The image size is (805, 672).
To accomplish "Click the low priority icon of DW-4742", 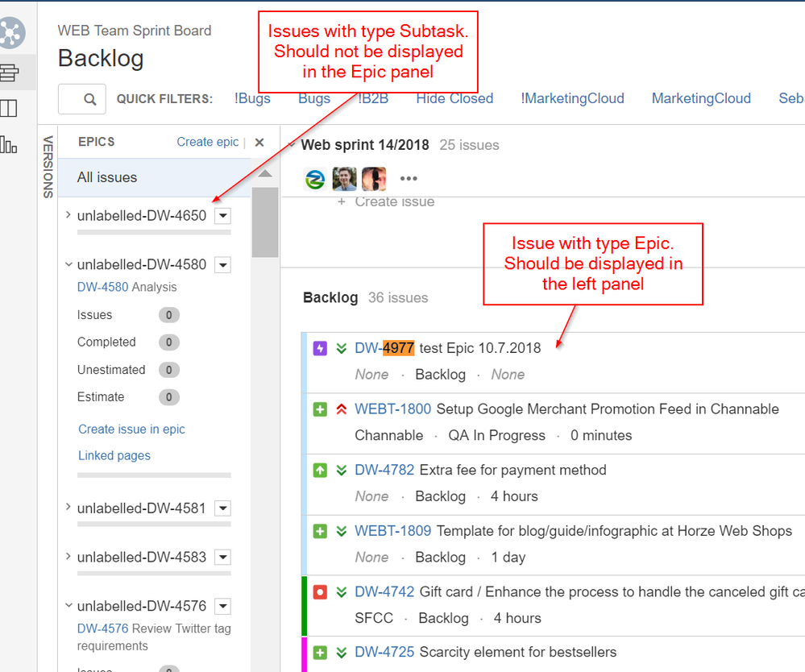I will [x=342, y=592].
